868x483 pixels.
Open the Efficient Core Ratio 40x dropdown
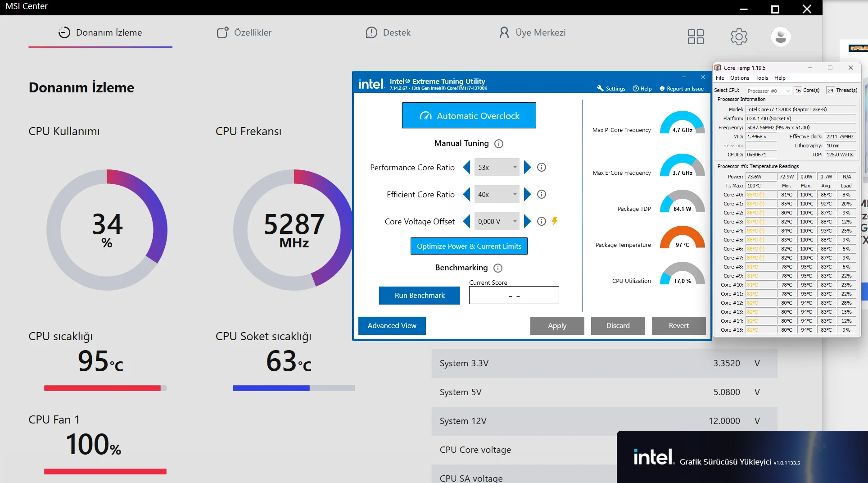tap(497, 194)
